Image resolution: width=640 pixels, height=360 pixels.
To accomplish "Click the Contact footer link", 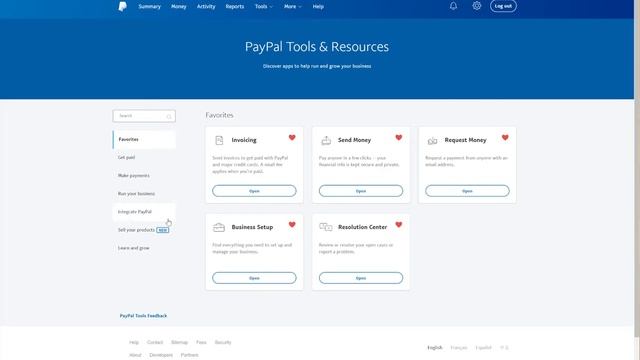I will coord(155,342).
